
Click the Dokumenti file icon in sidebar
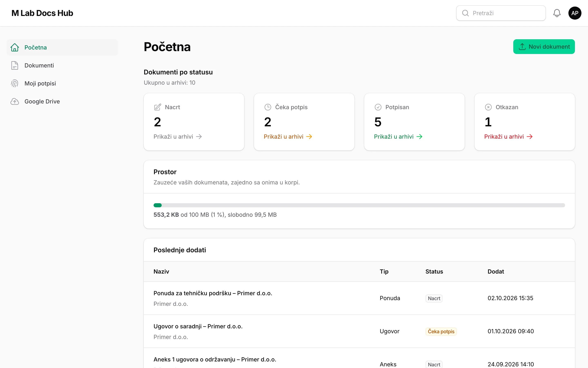[x=14, y=65]
